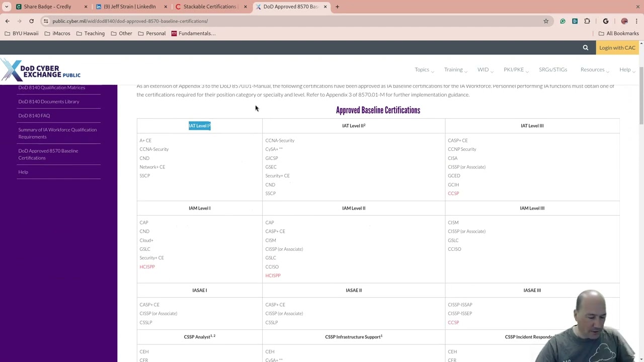Click the Help link in the sidebar
Screen dimensions: 644x362
[x=23, y=172]
